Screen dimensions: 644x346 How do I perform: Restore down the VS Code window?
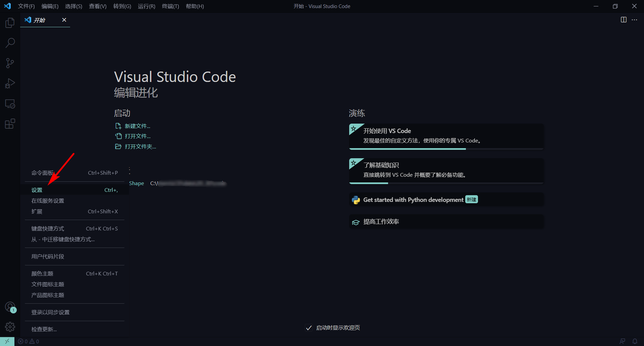pos(615,6)
